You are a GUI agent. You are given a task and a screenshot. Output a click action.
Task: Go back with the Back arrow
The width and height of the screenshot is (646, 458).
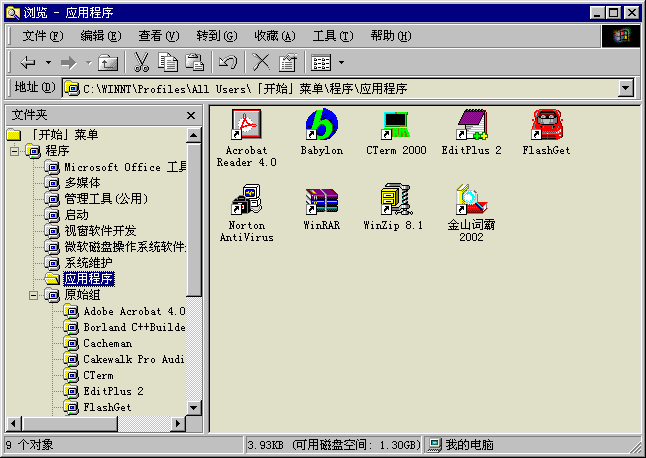[28, 63]
